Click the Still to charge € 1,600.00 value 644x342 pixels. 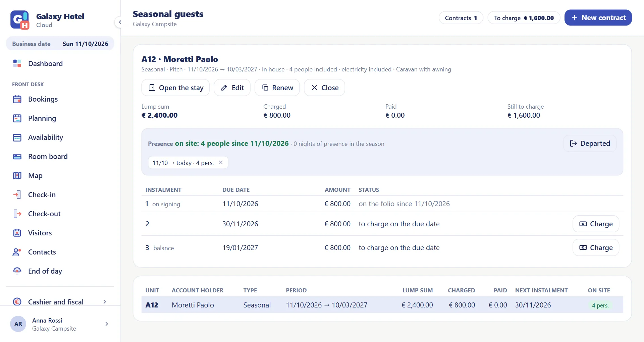524,115
